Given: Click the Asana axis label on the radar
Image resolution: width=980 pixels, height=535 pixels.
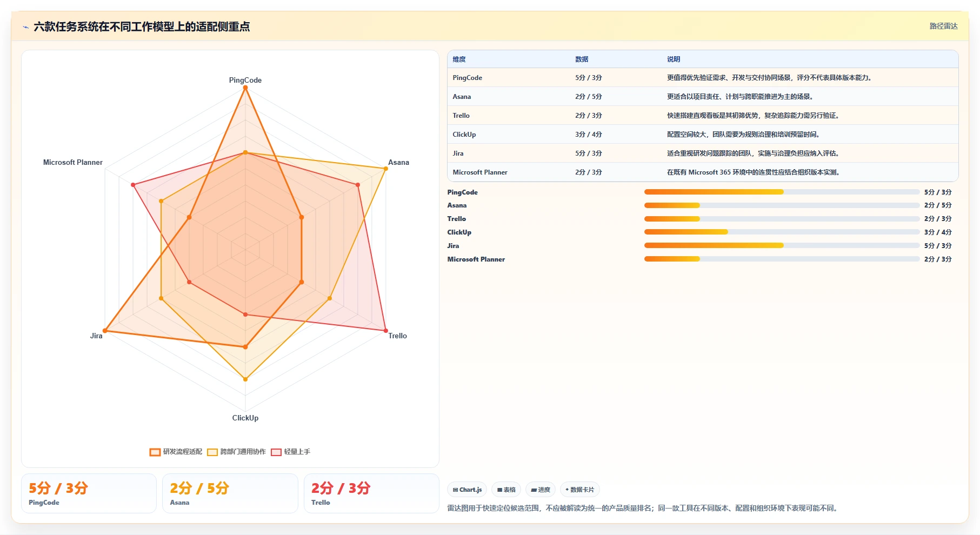Looking at the screenshot, I should point(398,162).
